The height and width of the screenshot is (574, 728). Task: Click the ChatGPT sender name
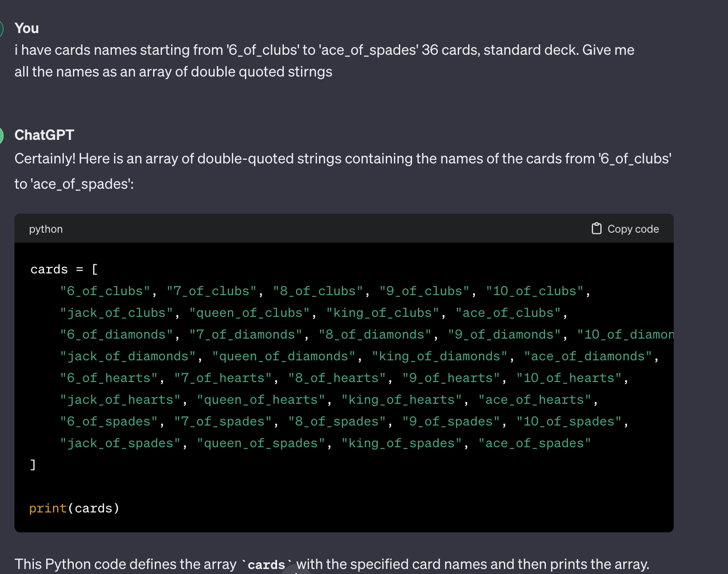(x=44, y=135)
